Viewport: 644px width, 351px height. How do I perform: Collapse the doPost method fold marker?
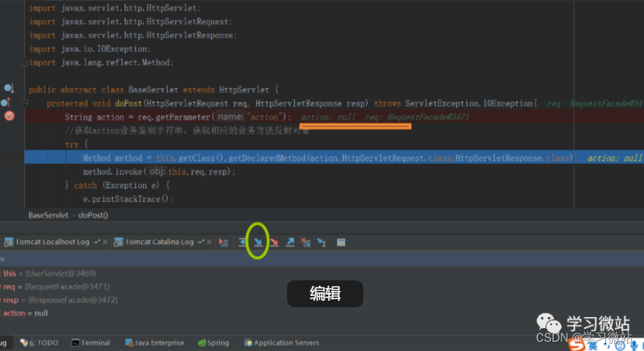[x=24, y=103]
